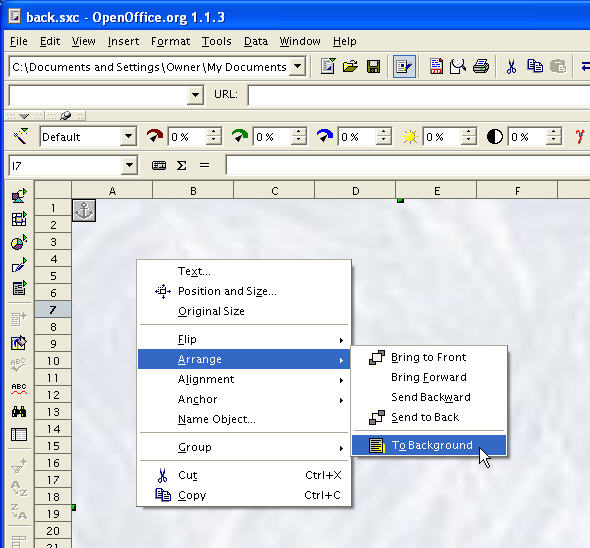The width and height of the screenshot is (590, 548).
Task: Click the Page Preview magnifier icon
Action: pyautogui.click(x=458, y=67)
